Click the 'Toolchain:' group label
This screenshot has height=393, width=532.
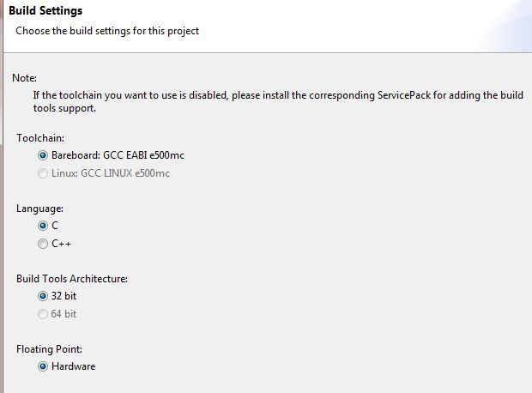point(40,137)
